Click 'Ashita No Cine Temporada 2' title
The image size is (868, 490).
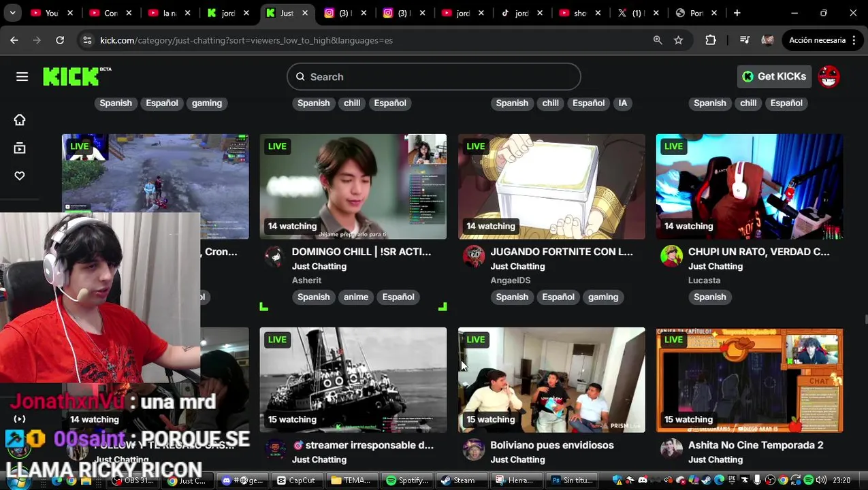coord(756,445)
